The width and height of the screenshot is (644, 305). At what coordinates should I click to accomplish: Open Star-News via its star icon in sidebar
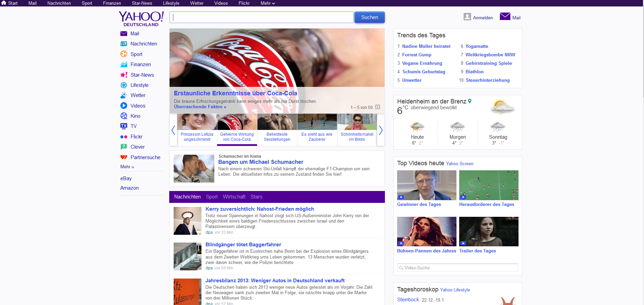[124, 75]
